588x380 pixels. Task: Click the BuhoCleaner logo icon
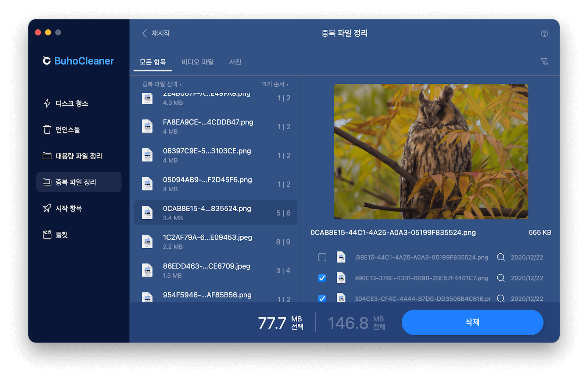[x=47, y=61]
